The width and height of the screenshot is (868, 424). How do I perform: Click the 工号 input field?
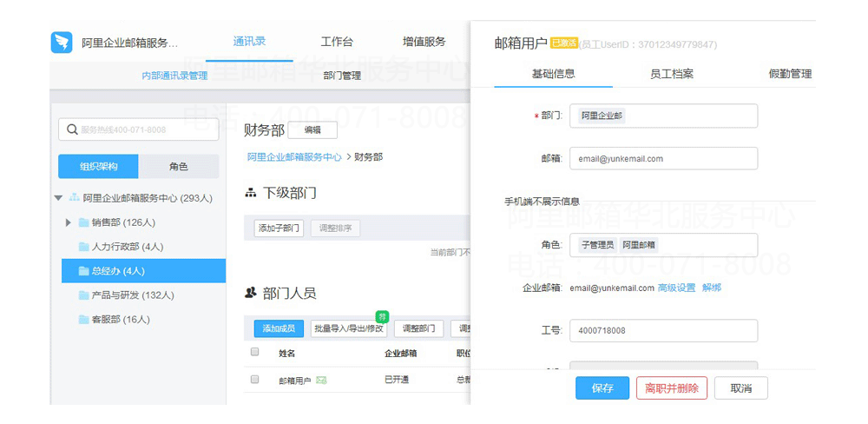coord(663,330)
